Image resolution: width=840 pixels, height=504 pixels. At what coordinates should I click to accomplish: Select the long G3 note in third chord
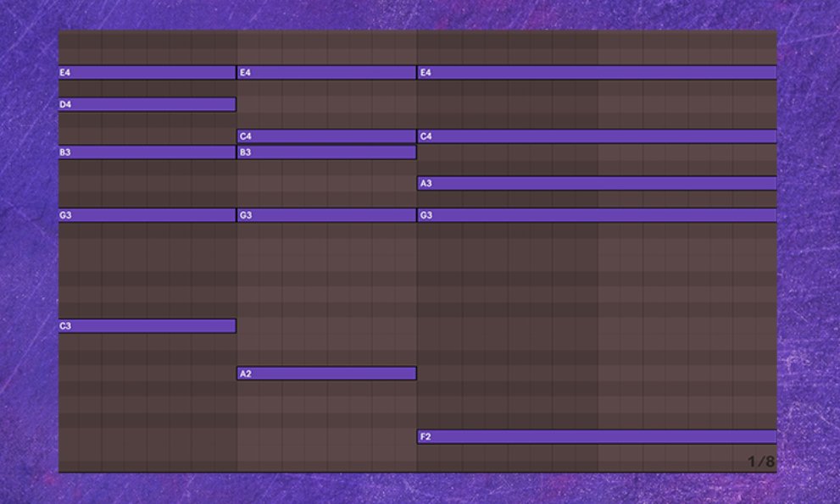pyautogui.click(x=597, y=215)
